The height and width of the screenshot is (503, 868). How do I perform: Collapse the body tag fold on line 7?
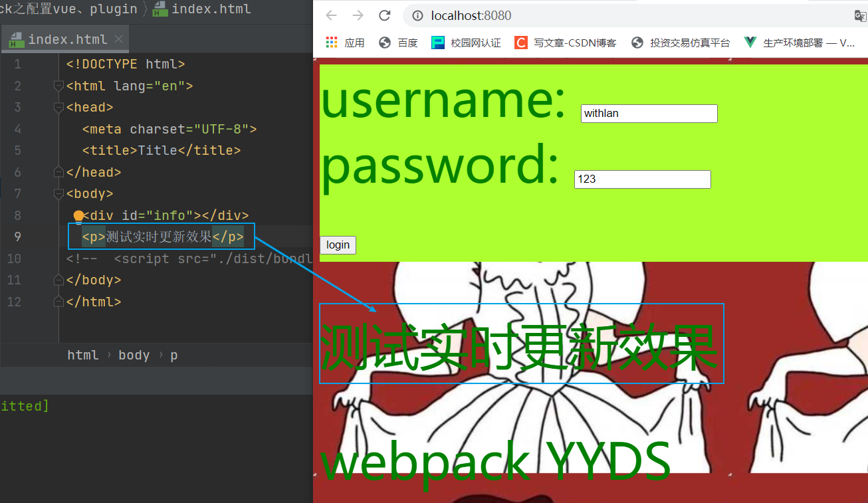coord(58,193)
